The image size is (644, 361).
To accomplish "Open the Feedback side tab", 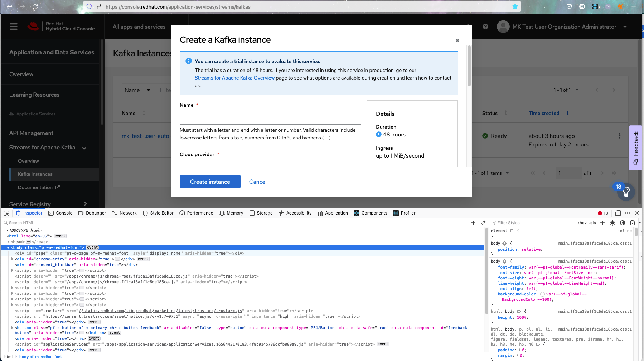I will click(636, 148).
